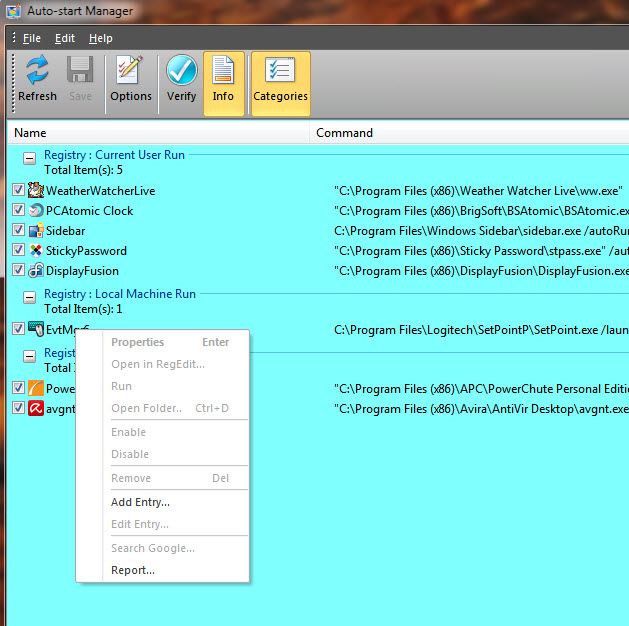Click Search Google... in the context menu

pyautogui.click(x=162, y=548)
